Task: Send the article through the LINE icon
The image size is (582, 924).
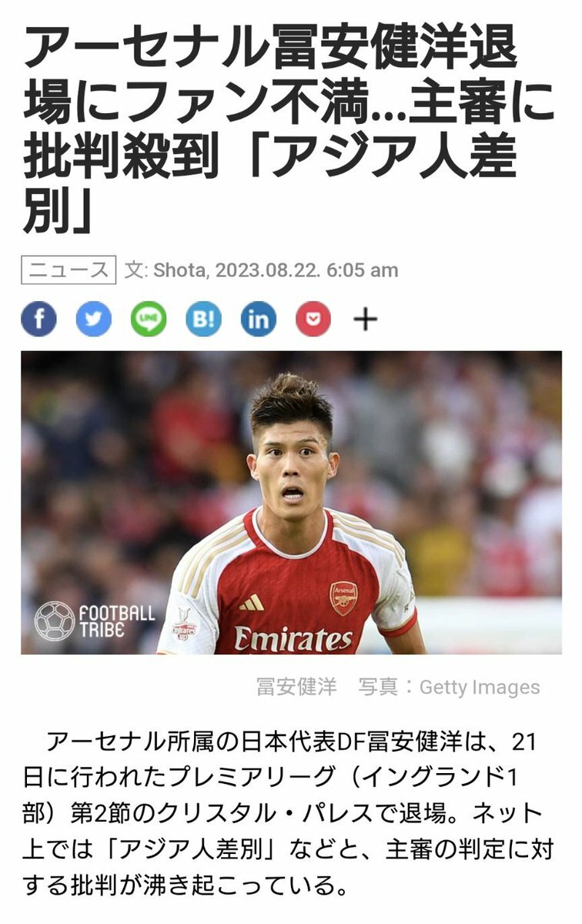Action: pos(148,319)
